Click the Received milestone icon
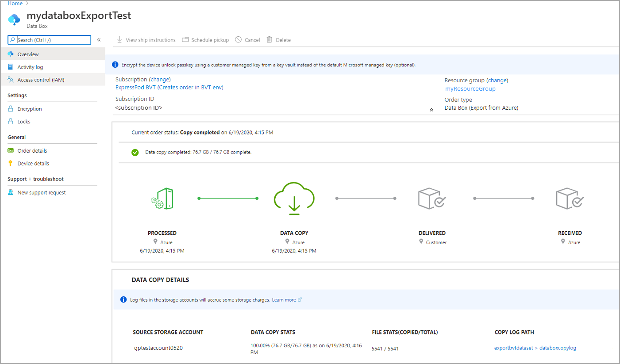Screen dimensions: 620x364 coord(570,198)
